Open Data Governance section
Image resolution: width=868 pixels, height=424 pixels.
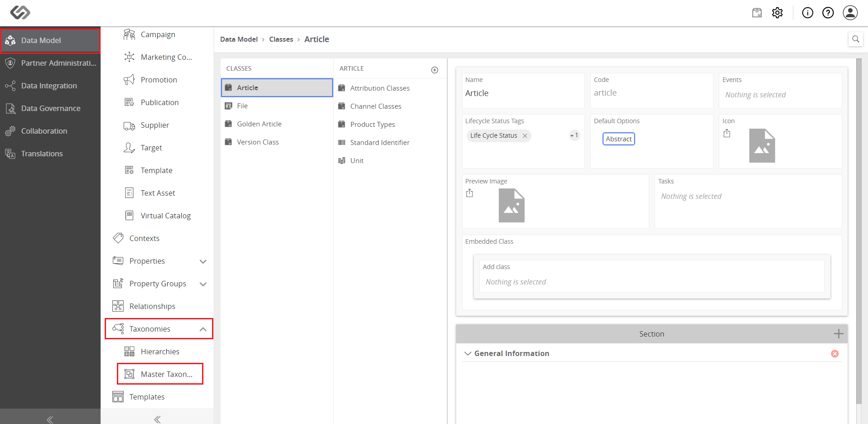[x=50, y=108]
